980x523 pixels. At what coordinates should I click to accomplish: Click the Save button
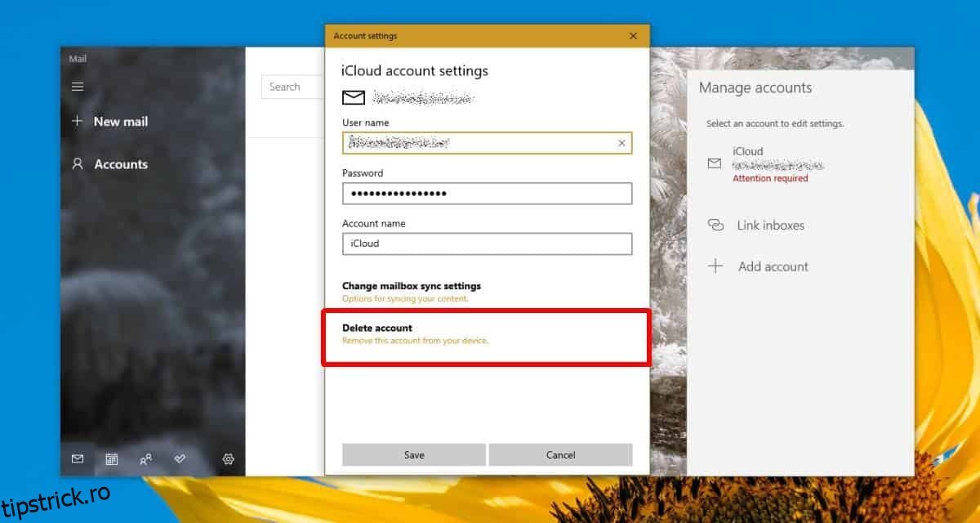414,455
